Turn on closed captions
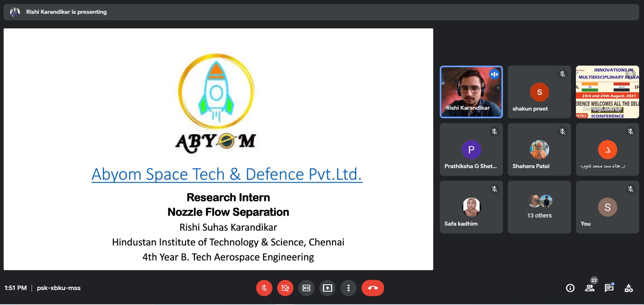 [x=306, y=288]
